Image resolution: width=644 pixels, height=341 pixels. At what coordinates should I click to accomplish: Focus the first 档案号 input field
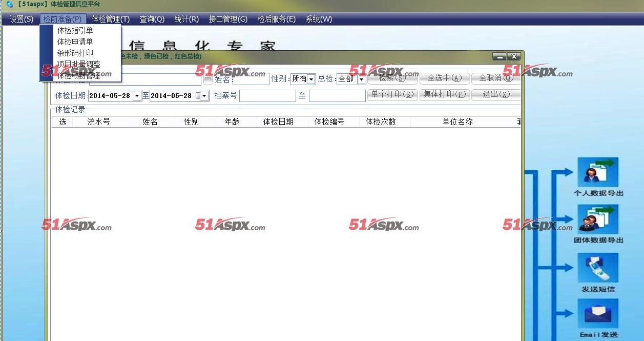click(x=267, y=95)
